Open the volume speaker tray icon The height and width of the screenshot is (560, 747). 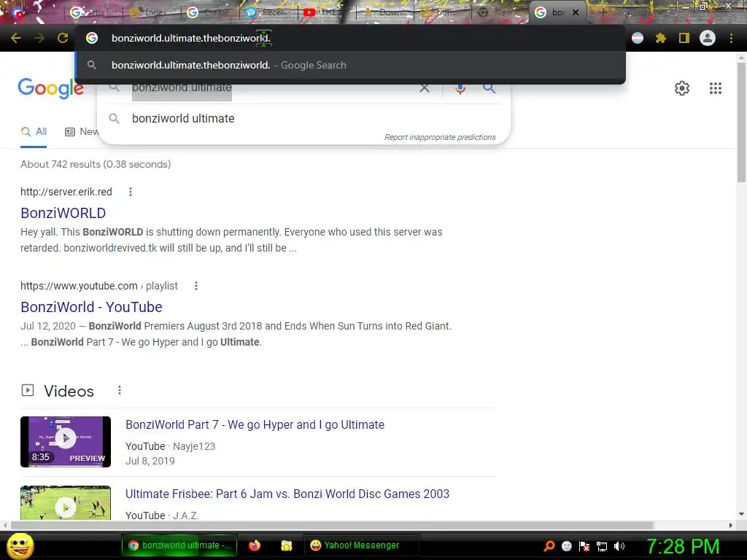[x=619, y=546]
